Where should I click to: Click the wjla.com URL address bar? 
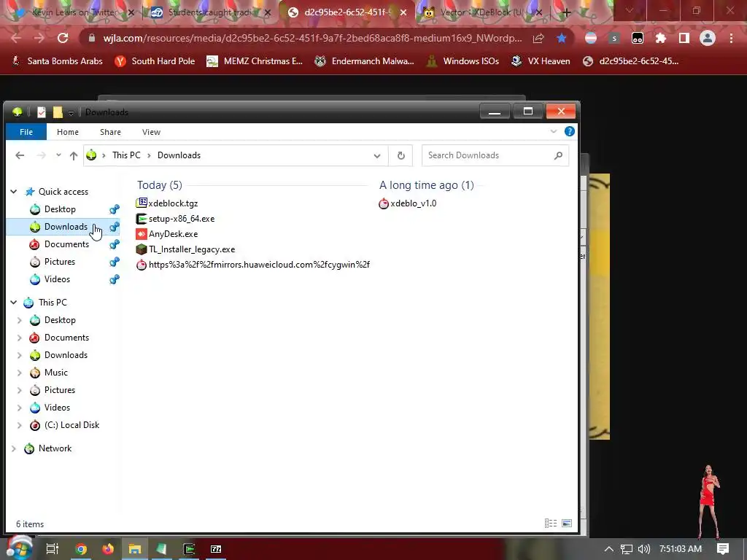point(312,38)
